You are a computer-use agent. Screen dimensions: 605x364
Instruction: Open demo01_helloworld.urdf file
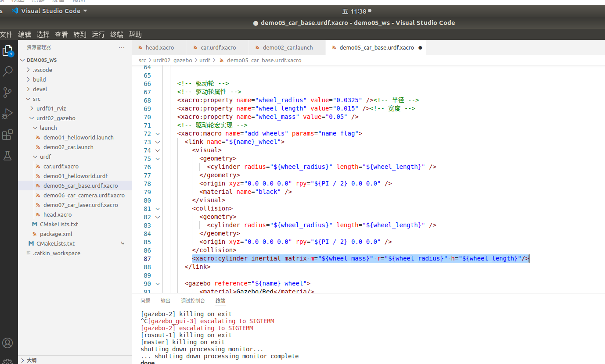tap(75, 176)
